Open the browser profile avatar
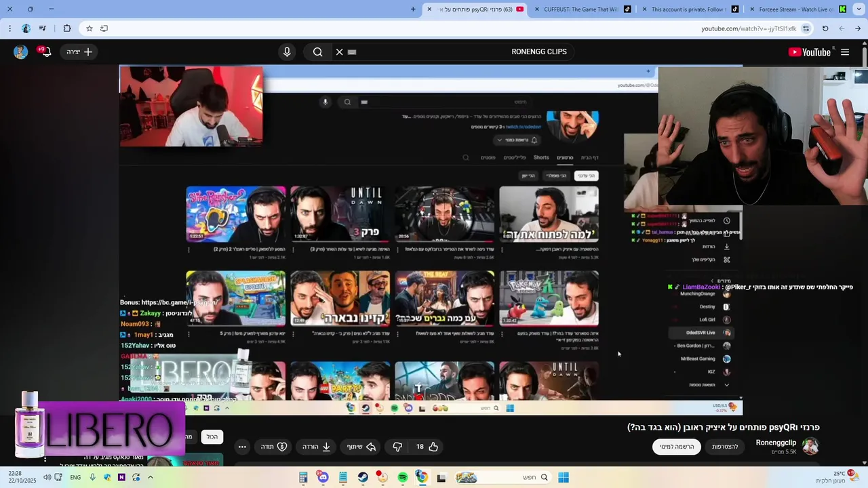The image size is (868, 488). (x=26, y=28)
